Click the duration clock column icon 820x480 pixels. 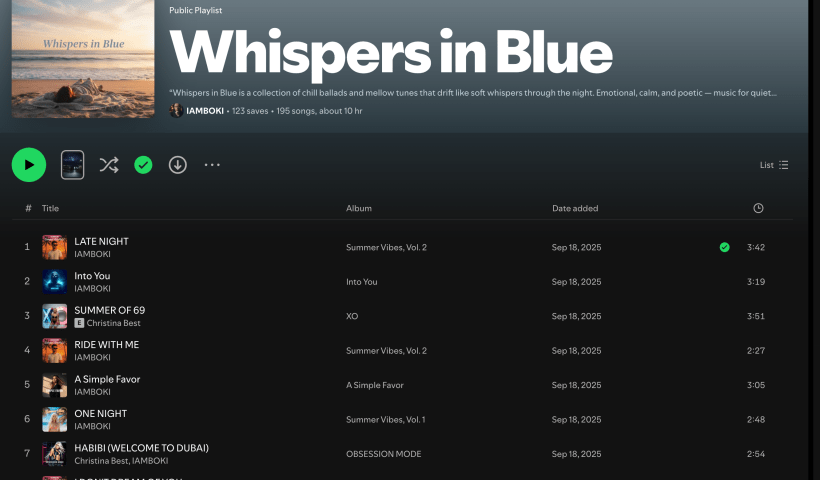[758, 208]
